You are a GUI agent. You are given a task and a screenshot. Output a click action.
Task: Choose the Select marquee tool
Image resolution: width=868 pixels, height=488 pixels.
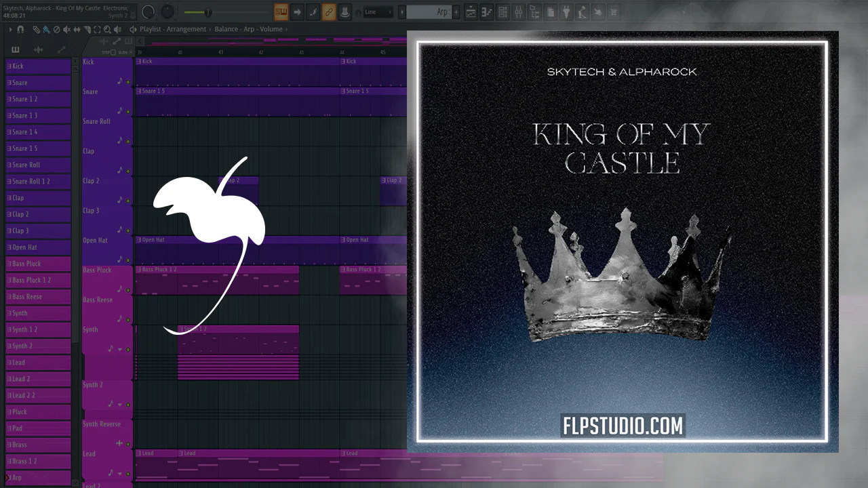(x=97, y=30)
